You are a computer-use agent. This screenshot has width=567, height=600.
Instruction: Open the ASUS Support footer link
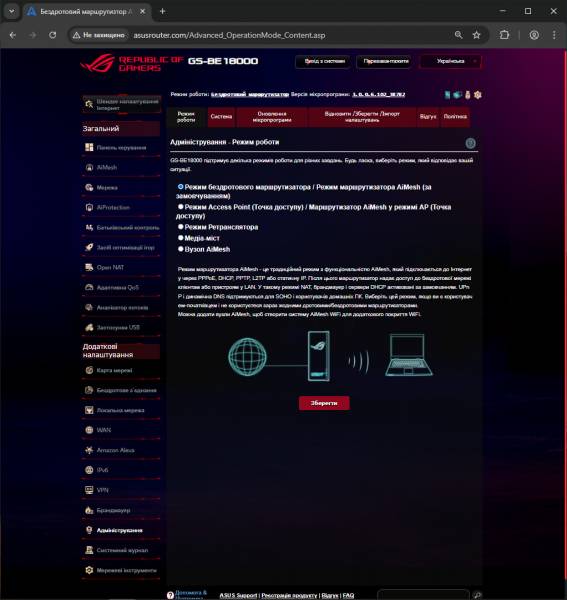238,595
